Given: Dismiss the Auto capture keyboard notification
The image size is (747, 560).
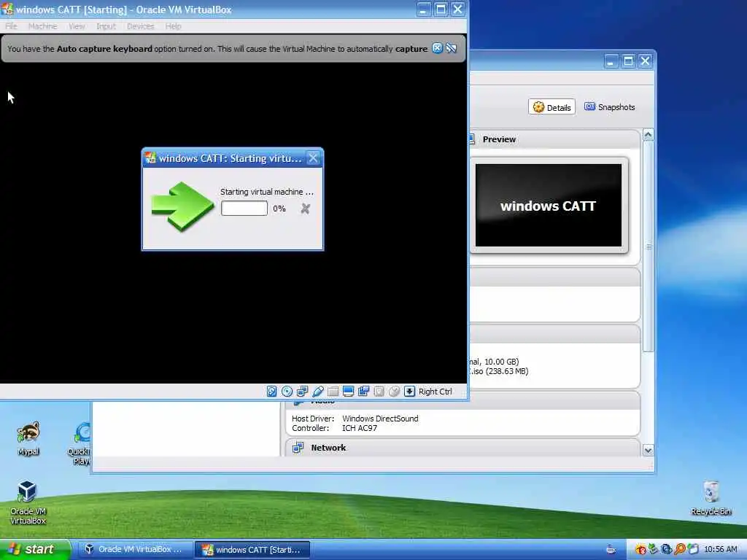Looking at the screenshot, I should 437,48.
